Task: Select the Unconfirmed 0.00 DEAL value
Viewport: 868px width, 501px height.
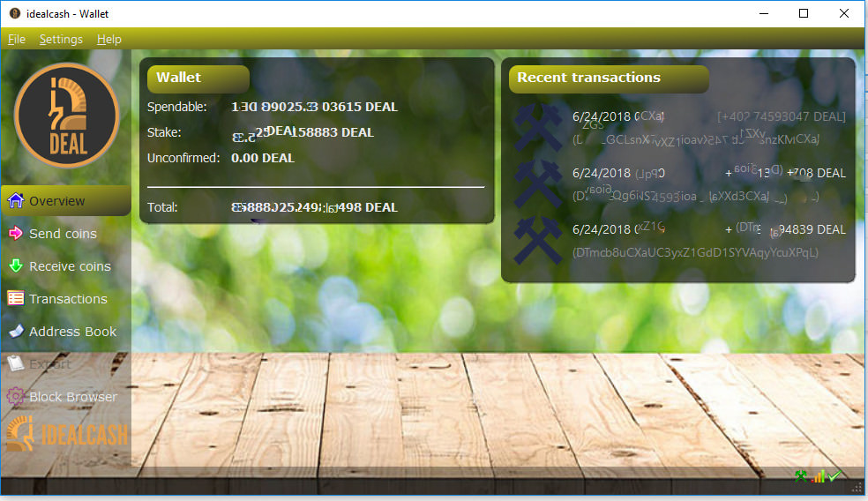Action: (x=263, y=158)
